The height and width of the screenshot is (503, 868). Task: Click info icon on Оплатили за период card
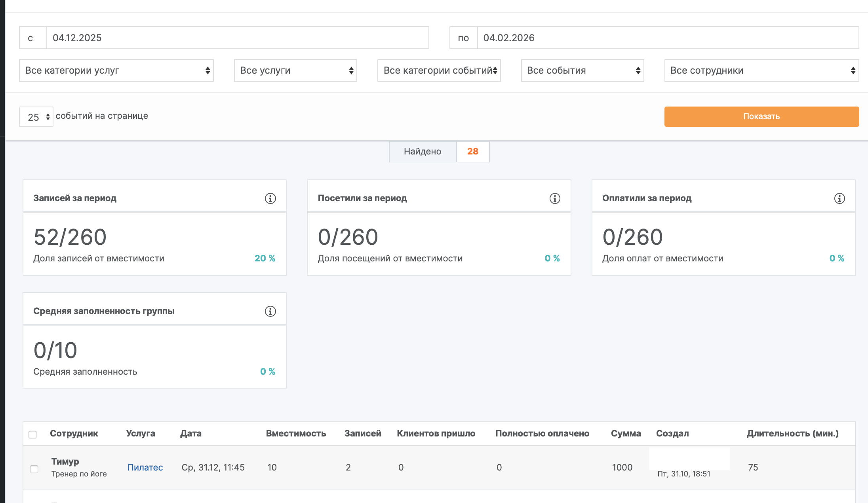click(839, 198)
